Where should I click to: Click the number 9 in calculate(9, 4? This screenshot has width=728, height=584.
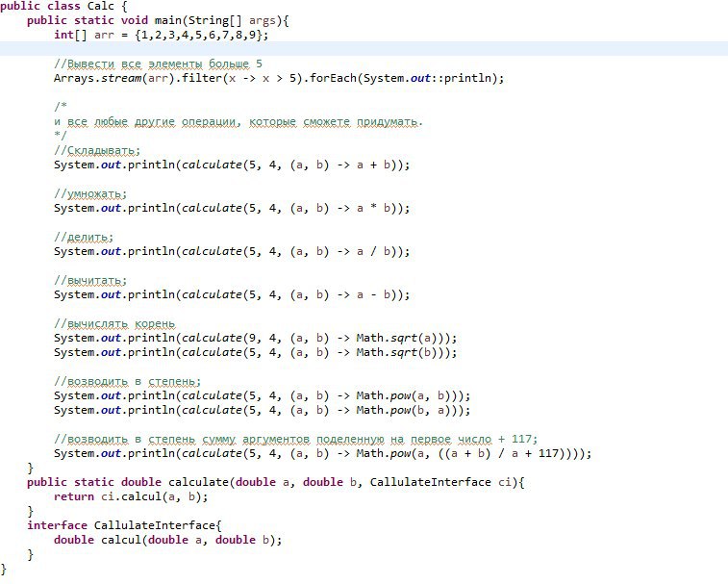point(253,338)
